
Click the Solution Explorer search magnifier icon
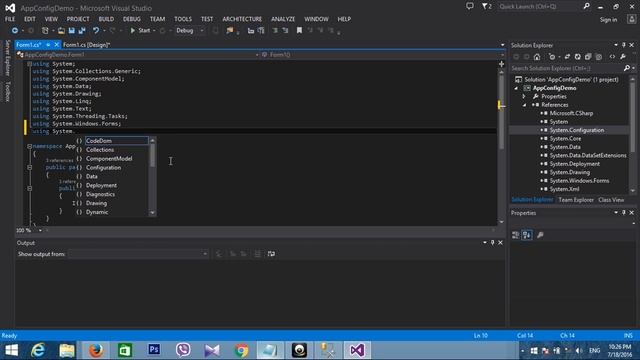[x=627, y=69]
